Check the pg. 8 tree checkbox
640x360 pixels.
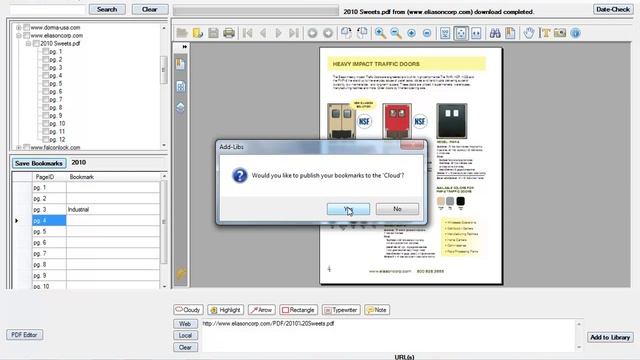pyautogui.click(x=46, y=107)
